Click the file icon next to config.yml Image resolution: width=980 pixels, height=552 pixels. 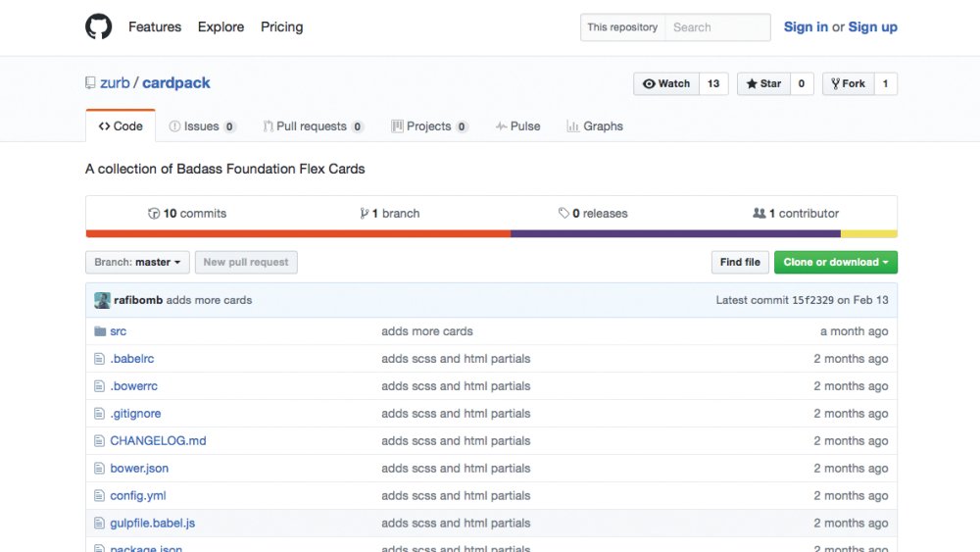point(99,496)
